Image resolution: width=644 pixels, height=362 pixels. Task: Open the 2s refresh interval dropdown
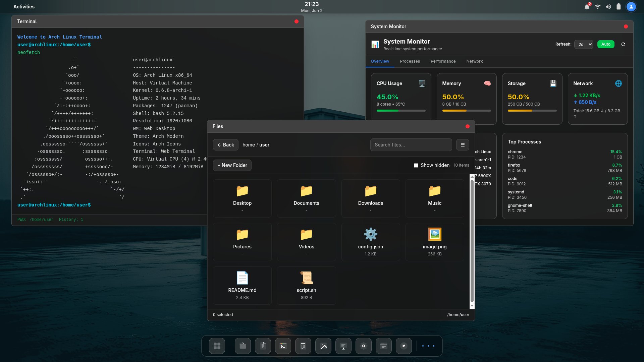pyautogui.click(x=584, y=44)
